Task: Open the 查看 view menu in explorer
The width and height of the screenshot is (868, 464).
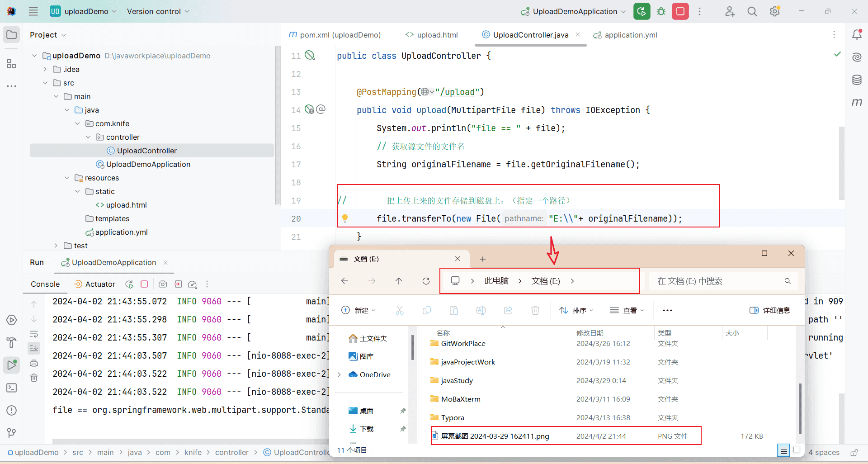Action: pos(627,310)
